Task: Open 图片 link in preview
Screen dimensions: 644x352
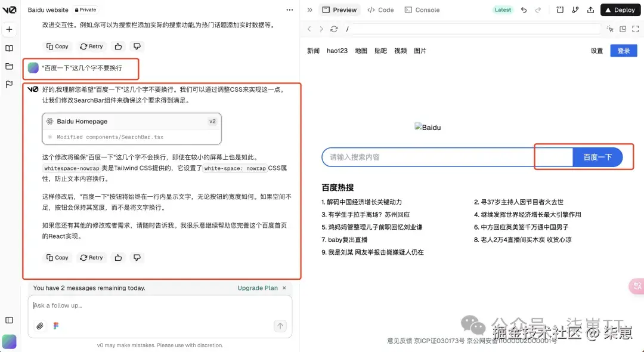Action: [420, 51]
